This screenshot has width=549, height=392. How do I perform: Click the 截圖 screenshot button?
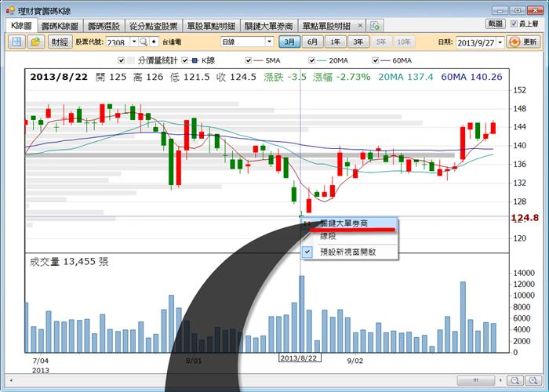pyautogui.click(x=496, y=24)
